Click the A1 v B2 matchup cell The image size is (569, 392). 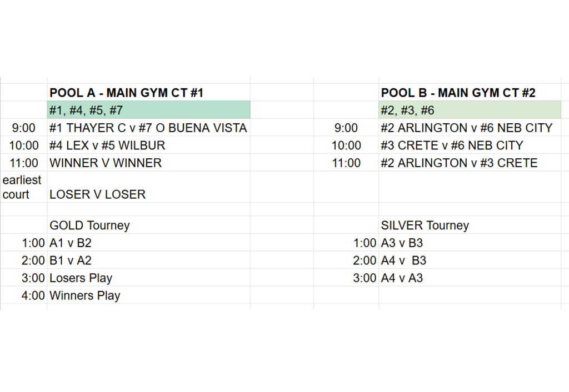[x=71, y=243]
